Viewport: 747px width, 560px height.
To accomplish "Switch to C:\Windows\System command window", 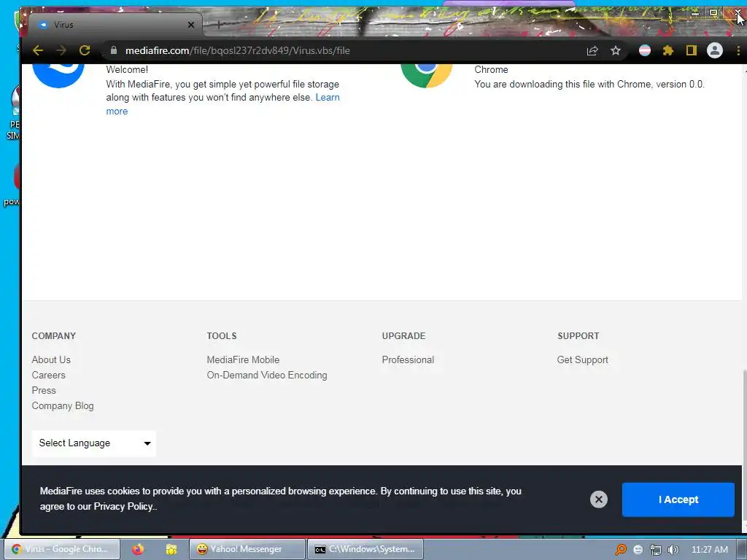I will click(365, 549).
